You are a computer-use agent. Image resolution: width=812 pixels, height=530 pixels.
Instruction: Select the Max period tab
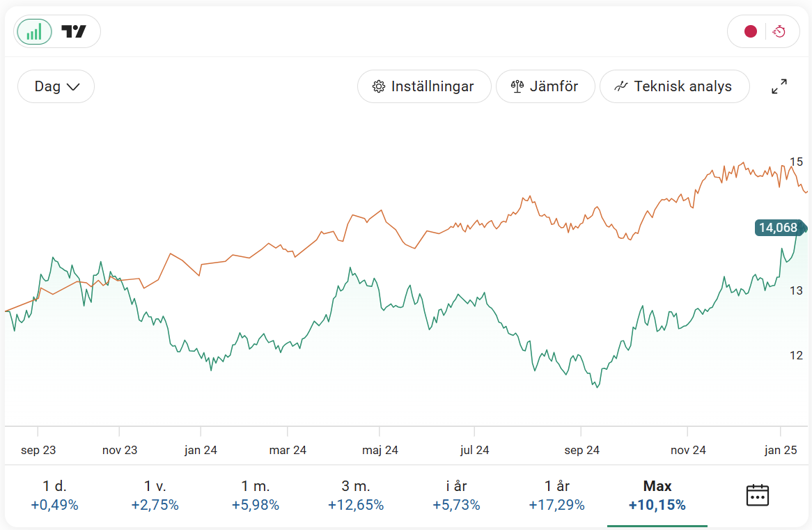[x=657, y=495]
